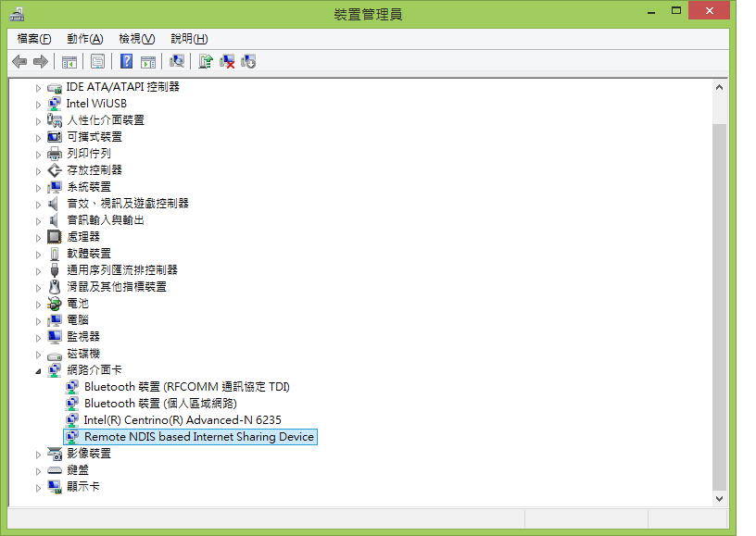The width and height of the screenshot is (756, 536).
Task: Toggle the show/hide action pane toolbar icon
Action: 148,62
